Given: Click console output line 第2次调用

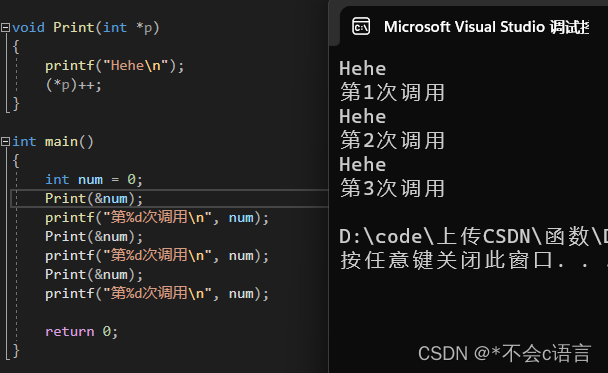Looking at the screenshot, I should (392, 140).
